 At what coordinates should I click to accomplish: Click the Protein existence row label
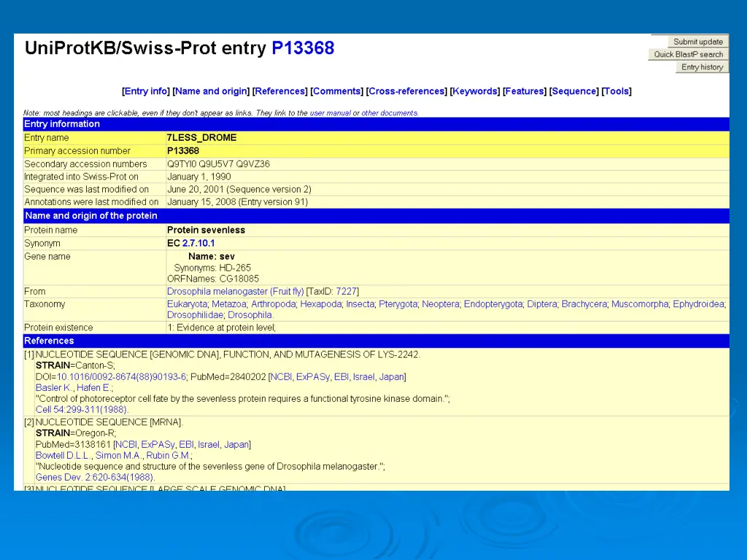coord(58,328)
